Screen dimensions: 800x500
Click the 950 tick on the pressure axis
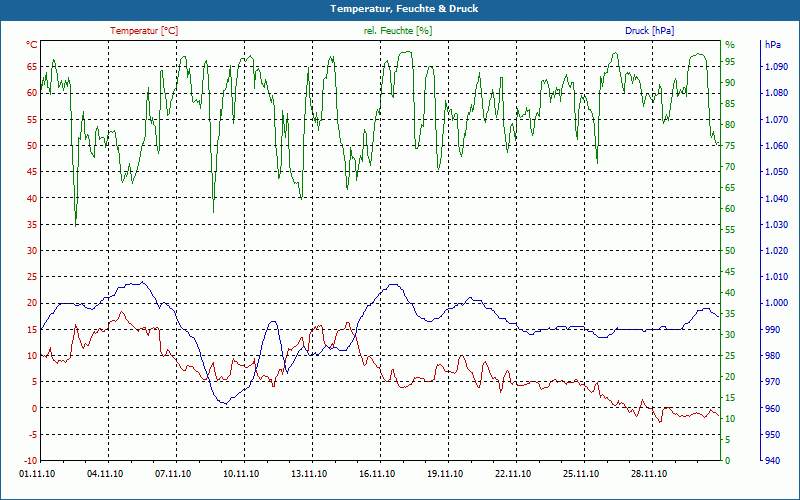[x=773, y=435]
